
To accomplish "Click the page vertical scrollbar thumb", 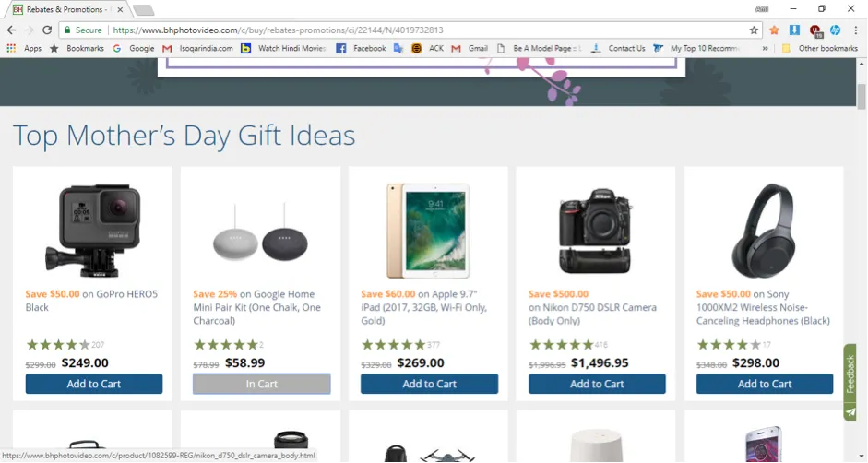I will 862,96.
